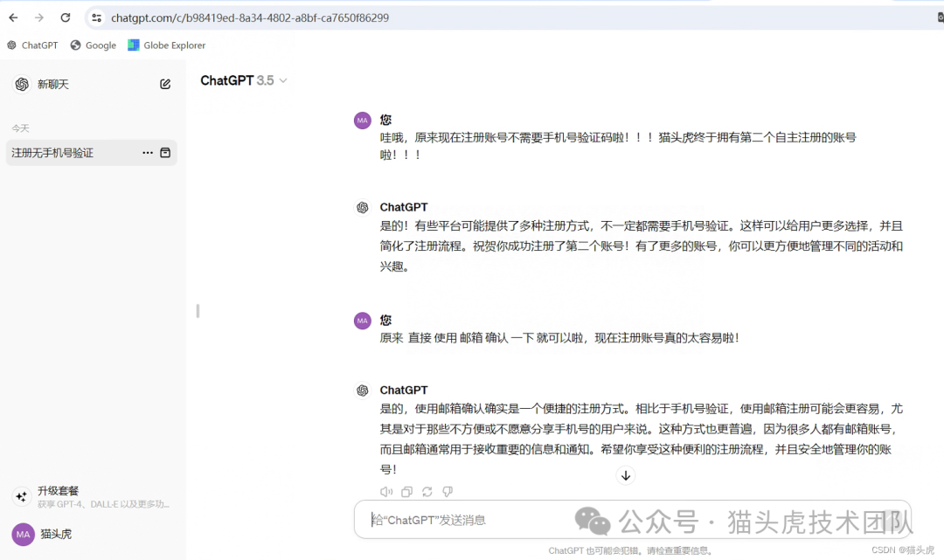Click the MA avatar on second user message

coord(363,321)
